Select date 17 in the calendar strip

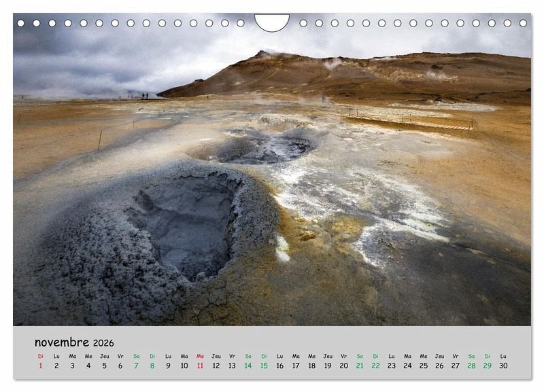[296, 366]
